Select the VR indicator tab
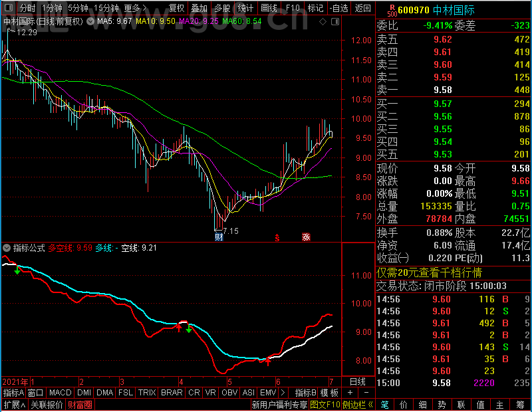This screenshot has height=412, width=532. pos(210,393)
